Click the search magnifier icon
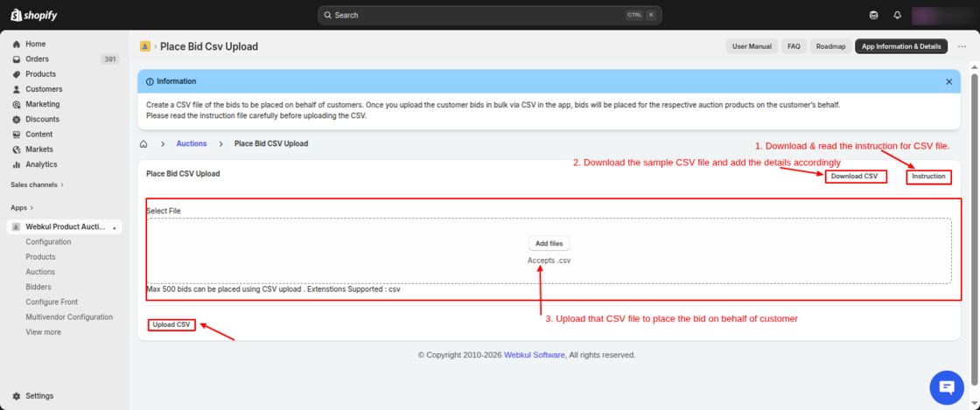Screen dimensions: 980x410 327,15
